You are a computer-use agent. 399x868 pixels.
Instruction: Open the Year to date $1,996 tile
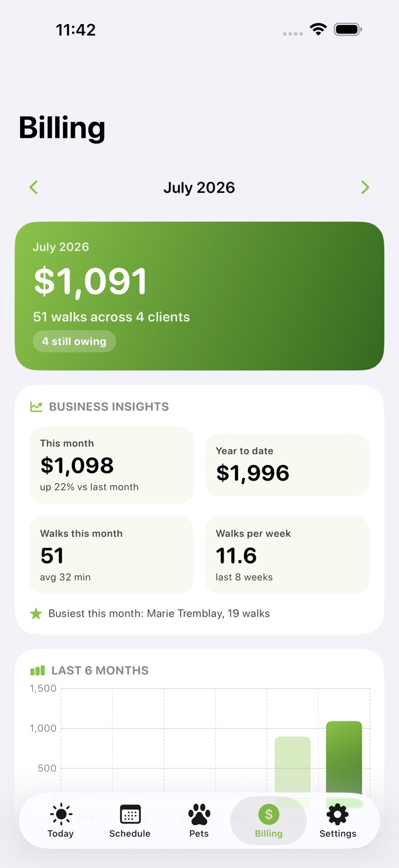(287, 465)
